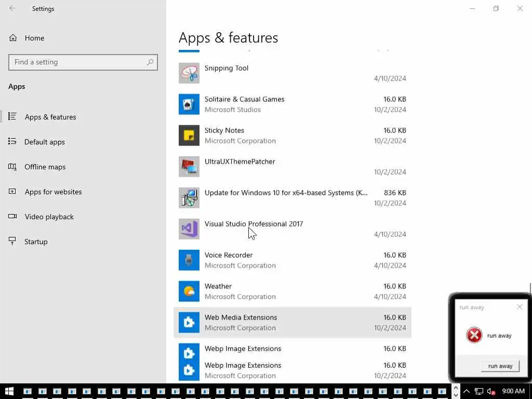
Task: Click the Update for Windows 10 icon
Action: [189, 198]
